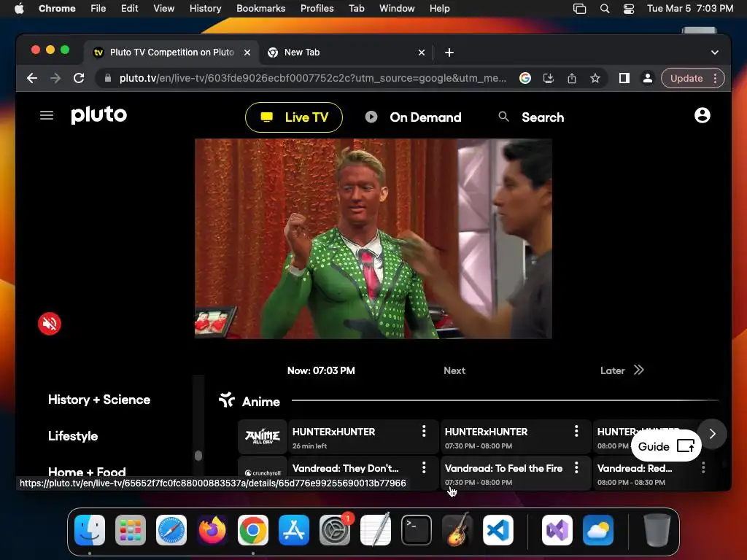This screenshot has width=747, height=560.
Task: Open the Profiles menu
Action: (x=317, y=8)
